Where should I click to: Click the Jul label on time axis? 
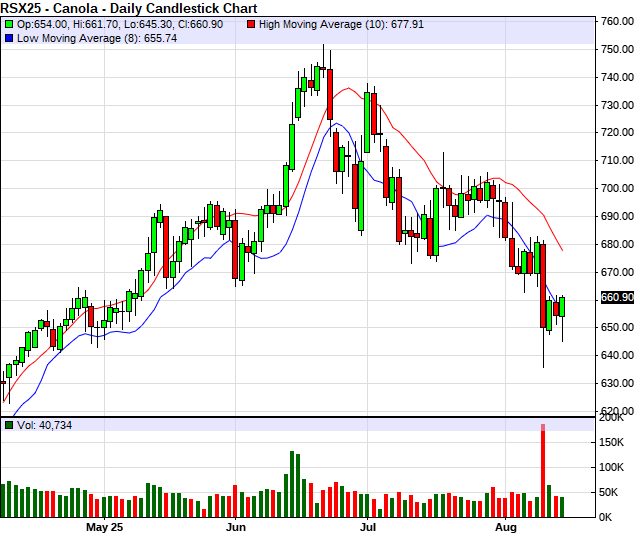[x=369, y=526]
